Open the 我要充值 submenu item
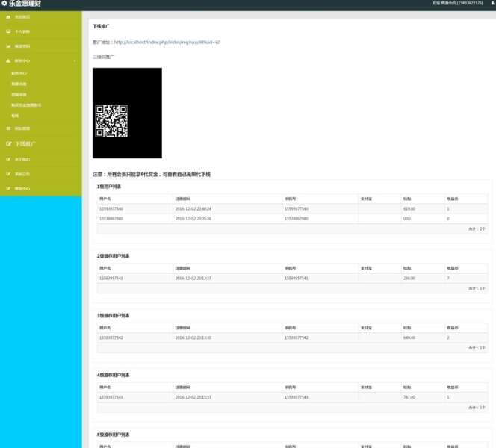Image resolution: width=496 pixels, height=448 pixels. pos(19,84)
